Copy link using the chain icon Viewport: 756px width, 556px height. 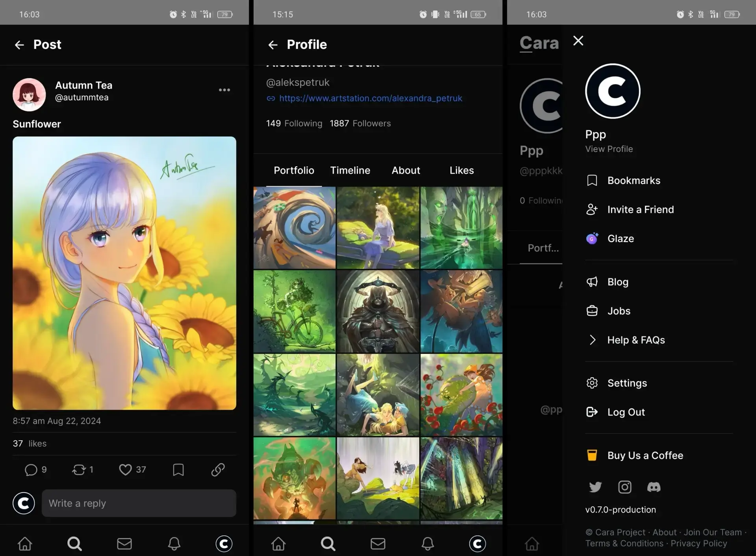coord(218,469)
